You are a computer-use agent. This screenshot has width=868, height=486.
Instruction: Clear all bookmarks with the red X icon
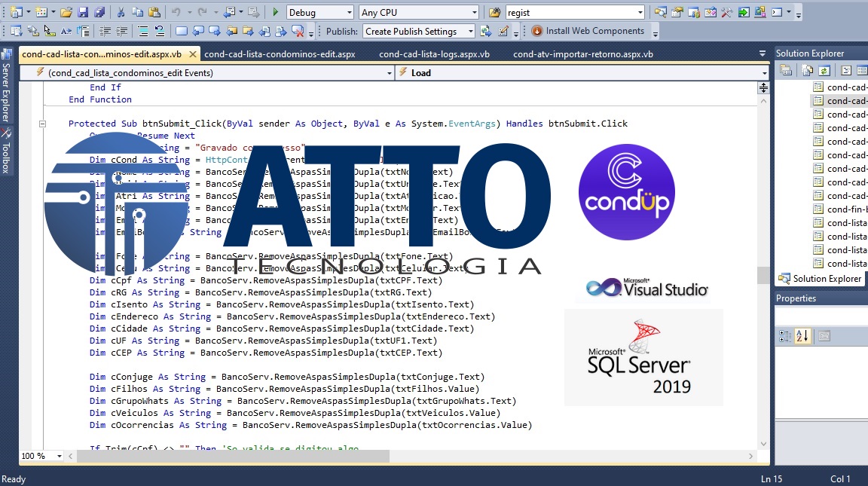tap(298, 32)
